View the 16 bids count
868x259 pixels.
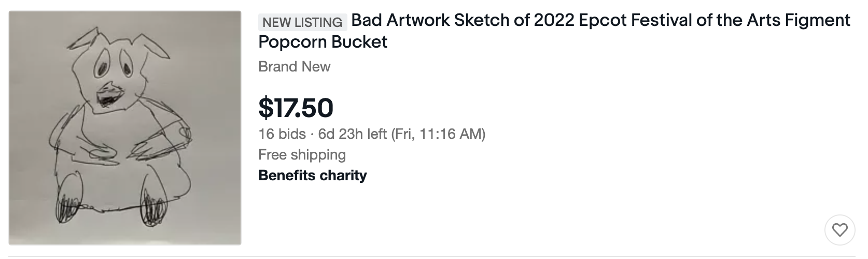pyautogui.click(x=282, y=134)
